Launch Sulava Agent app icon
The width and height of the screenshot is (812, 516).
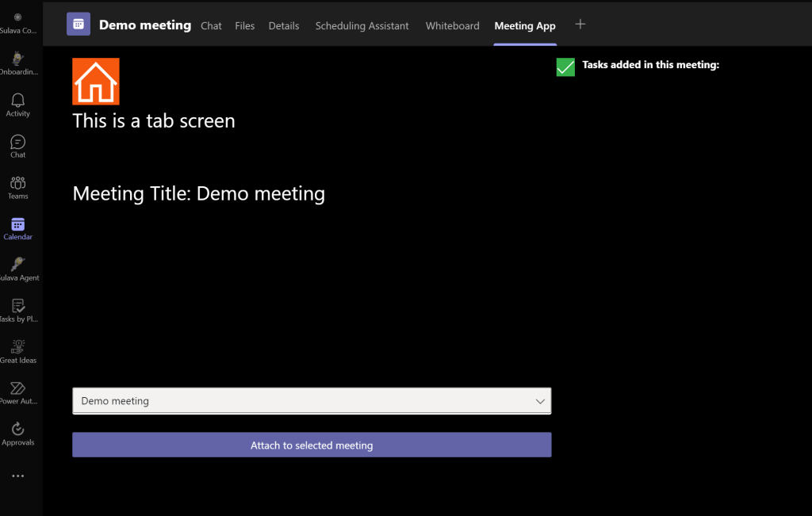tap(17, 269)
